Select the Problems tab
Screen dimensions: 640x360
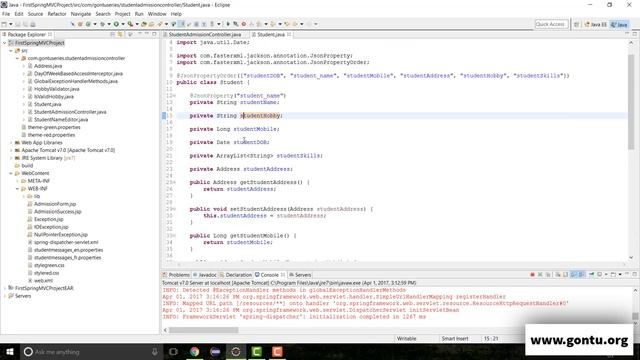tap(176, 275)
